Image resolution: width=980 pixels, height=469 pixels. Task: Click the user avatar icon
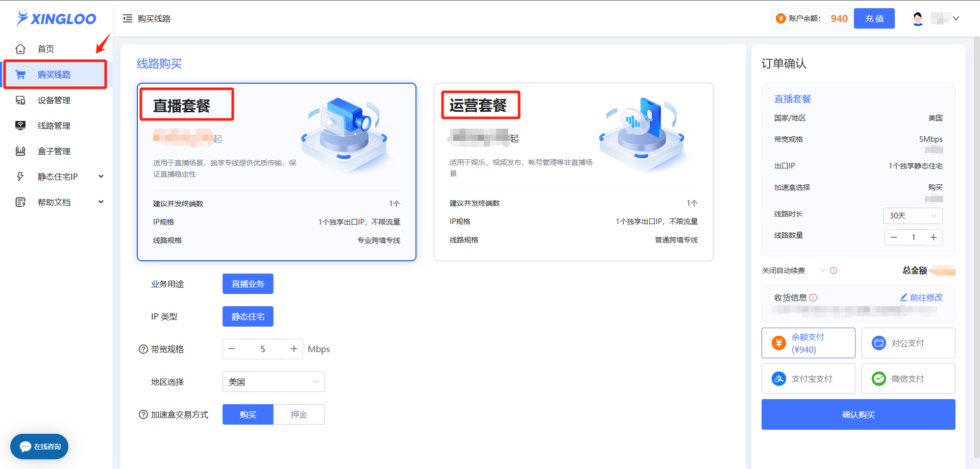pos(918,18)
